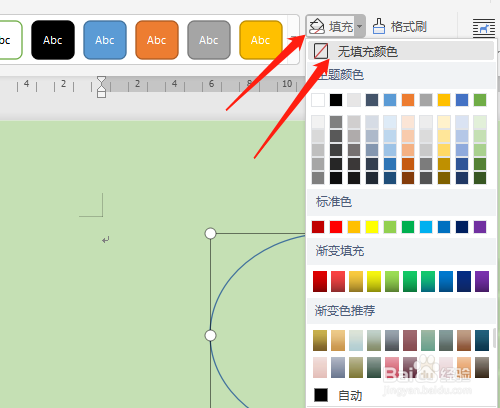500x408 pixels.
Task: Select the purple gradient fill swatch
Action: pos(482,281)
